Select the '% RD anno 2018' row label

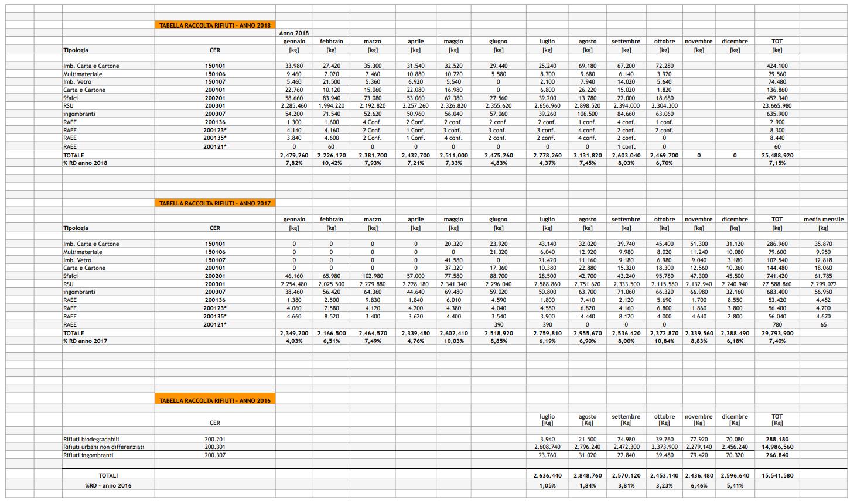point(86,163)
